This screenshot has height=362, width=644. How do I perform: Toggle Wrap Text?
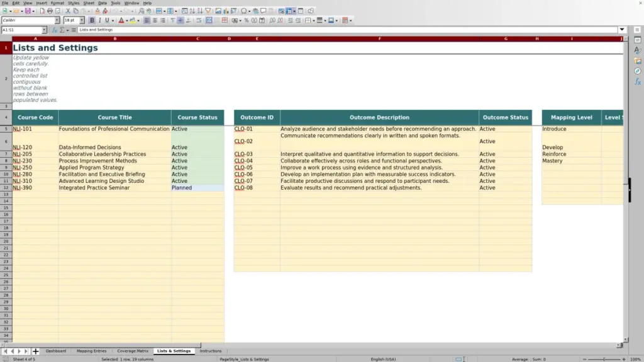pos(199,21)
